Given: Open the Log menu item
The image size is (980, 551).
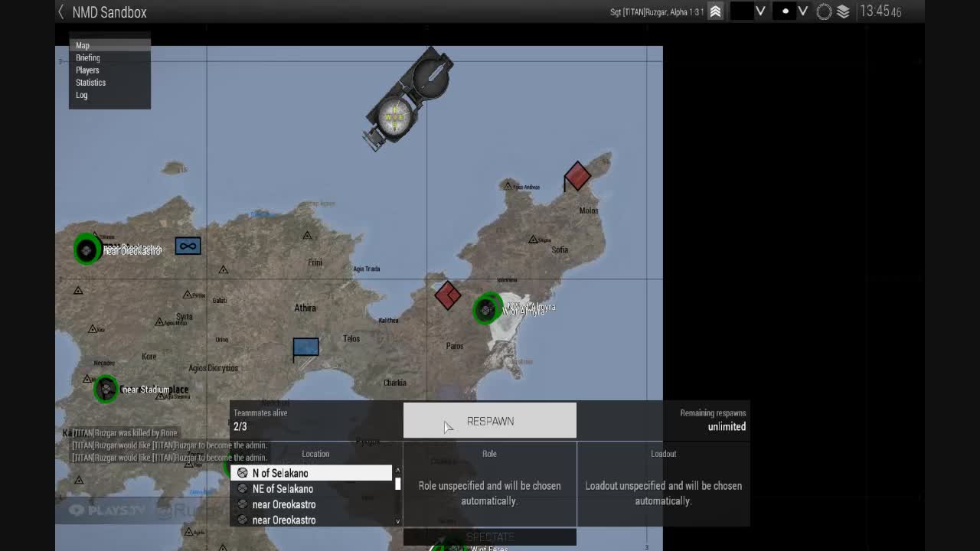Looking at the screenshot, I should click(109, 95).
